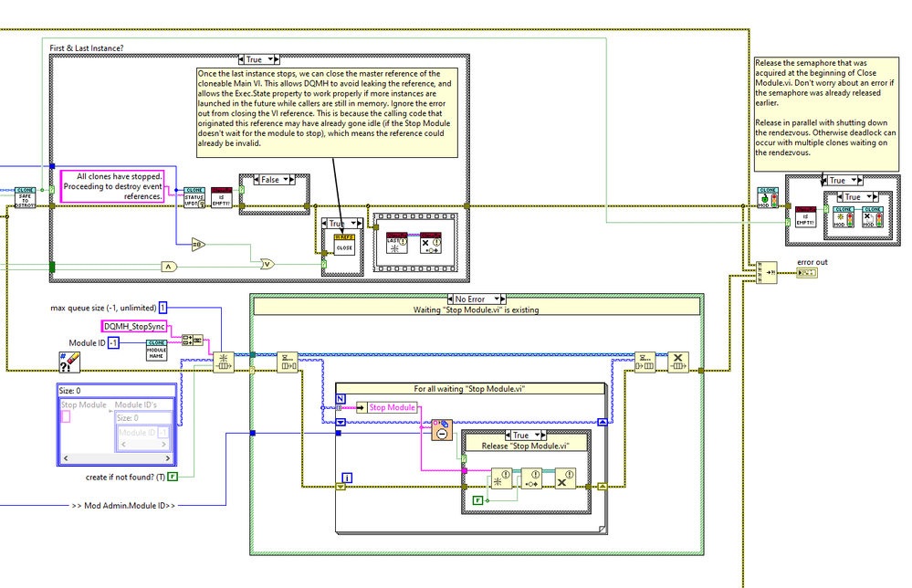Open the False case selector dropdown
Screen dimensions: 912x588
click(x=286, y=180)
